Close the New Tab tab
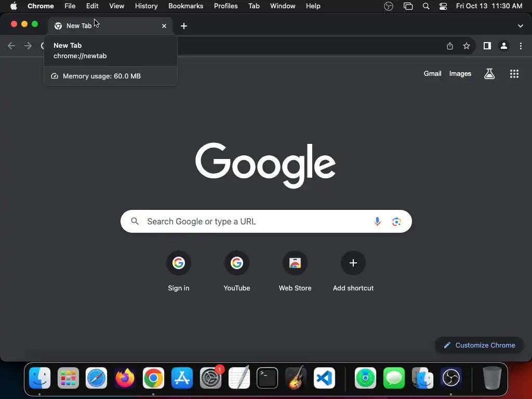Image resolution: width=532 pixels, height=399 pixels. coord(164,26)
